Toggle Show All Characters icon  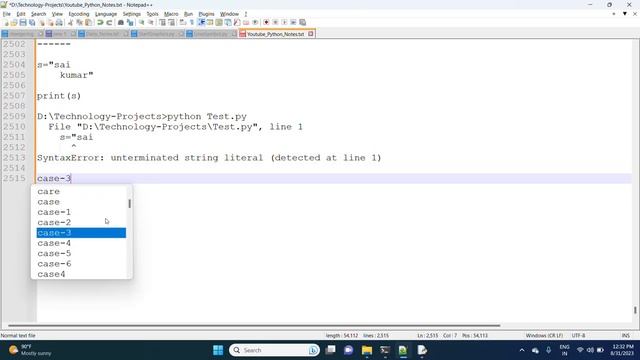coord(191,22)
